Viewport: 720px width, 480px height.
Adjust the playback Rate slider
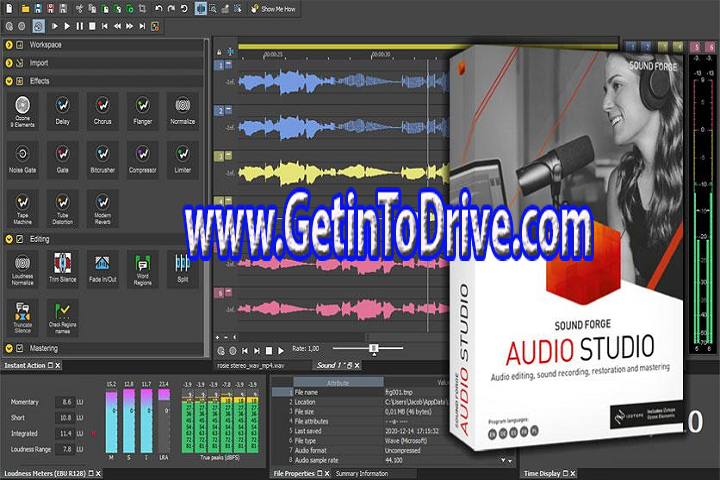[x=374, y=348]
